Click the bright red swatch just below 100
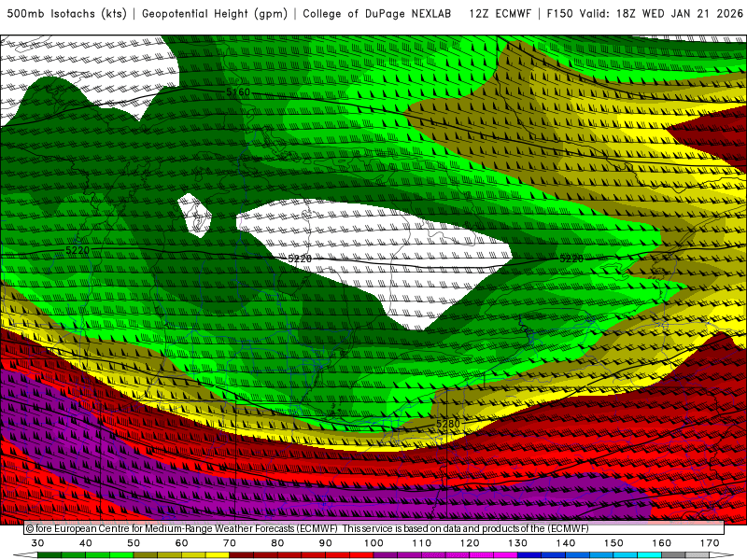 coord(361,555)
